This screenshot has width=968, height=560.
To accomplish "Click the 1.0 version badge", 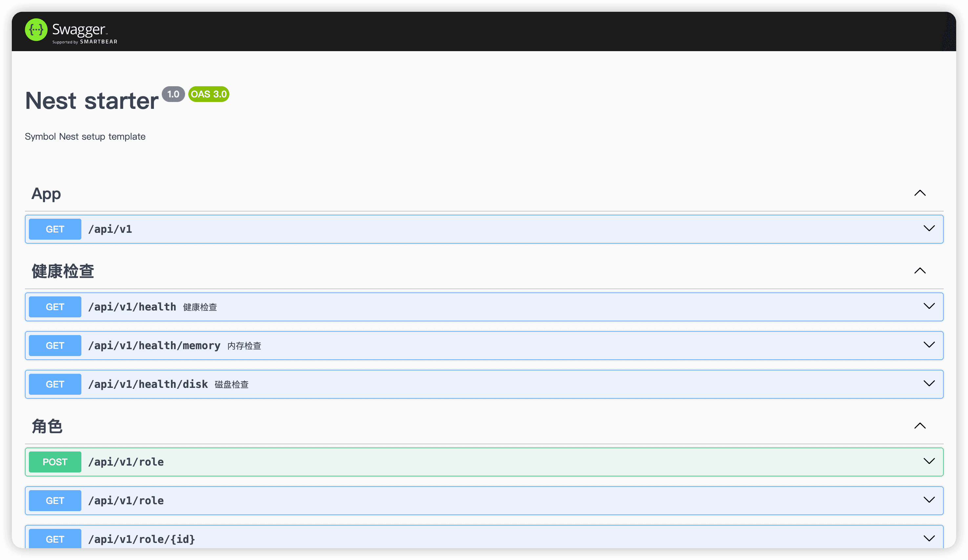I will [173, 94].
